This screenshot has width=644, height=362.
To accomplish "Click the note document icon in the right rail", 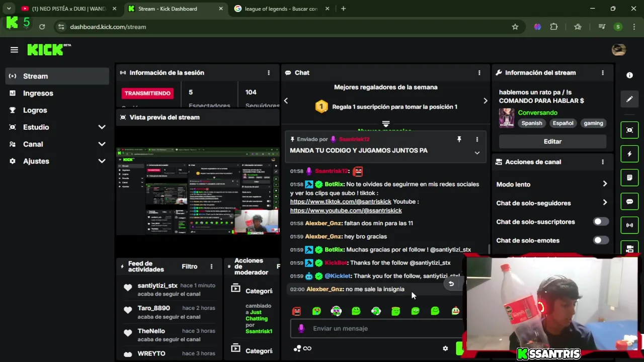I will point(629,178).
